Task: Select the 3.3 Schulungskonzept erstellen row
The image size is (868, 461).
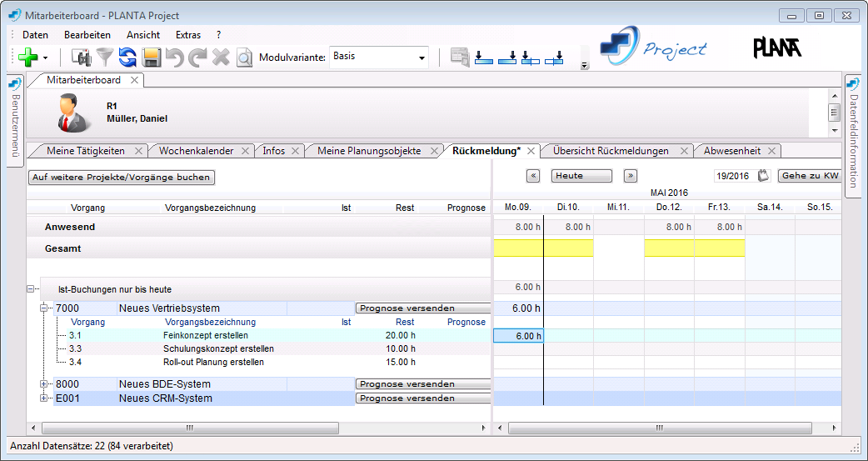Action: (x=279, y=349)
